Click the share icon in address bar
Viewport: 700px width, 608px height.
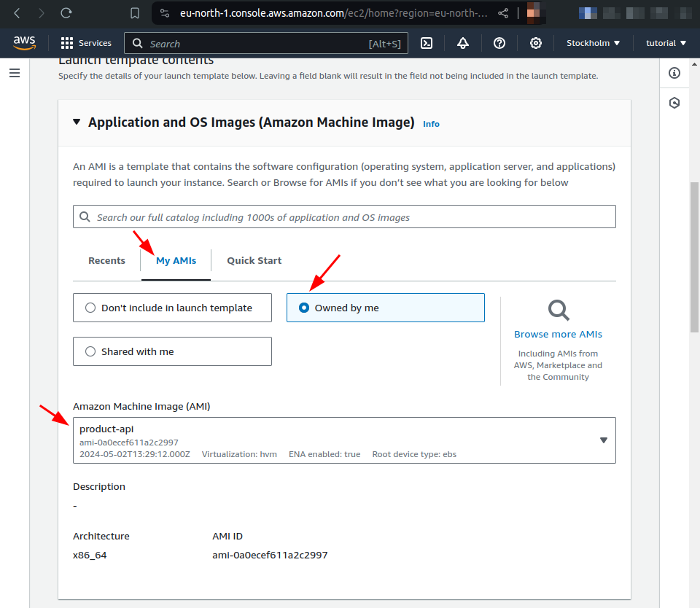pos(503,13)
